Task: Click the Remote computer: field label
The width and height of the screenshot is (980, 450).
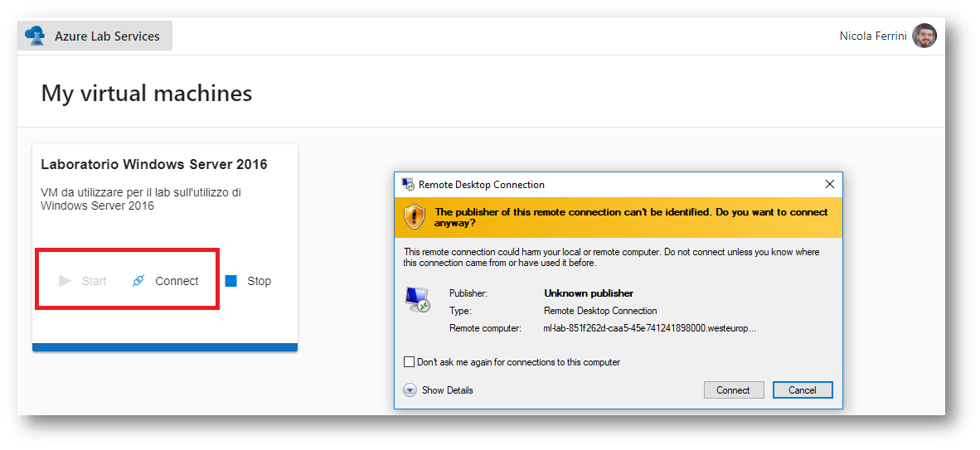Action: click(x=485, y=328)
